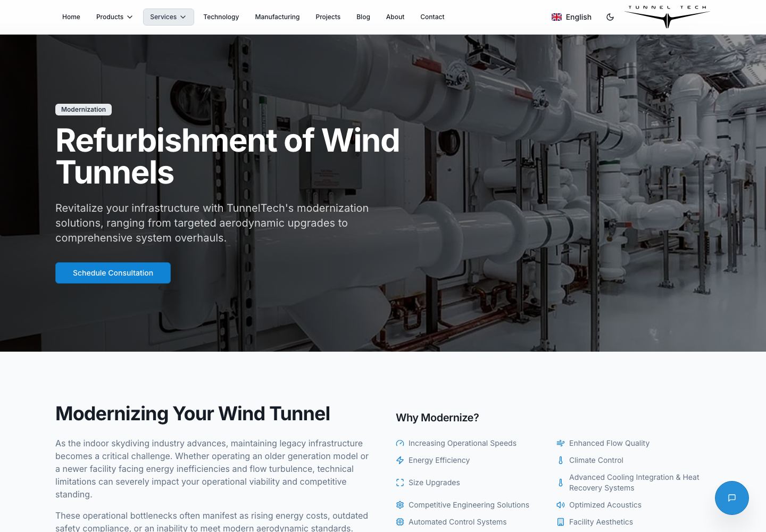The height and width of the screenshot is (532, 766).
Task: Click the expand-frame icon beside Size Upgrades
Action: coord(400,483)
